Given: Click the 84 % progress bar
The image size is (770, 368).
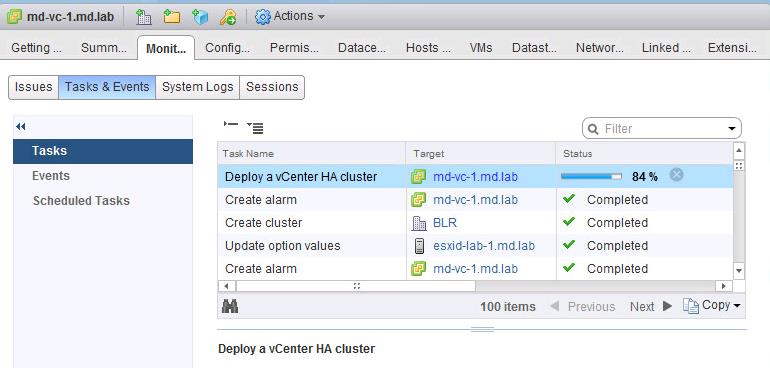Looking at the screenshot, I should click(591, 176).
